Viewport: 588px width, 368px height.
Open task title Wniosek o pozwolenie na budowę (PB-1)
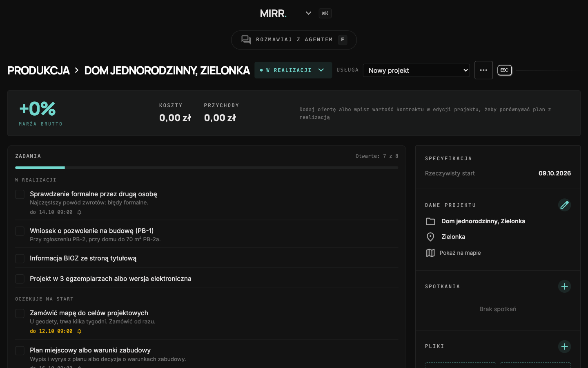click(x=91, y=231)
